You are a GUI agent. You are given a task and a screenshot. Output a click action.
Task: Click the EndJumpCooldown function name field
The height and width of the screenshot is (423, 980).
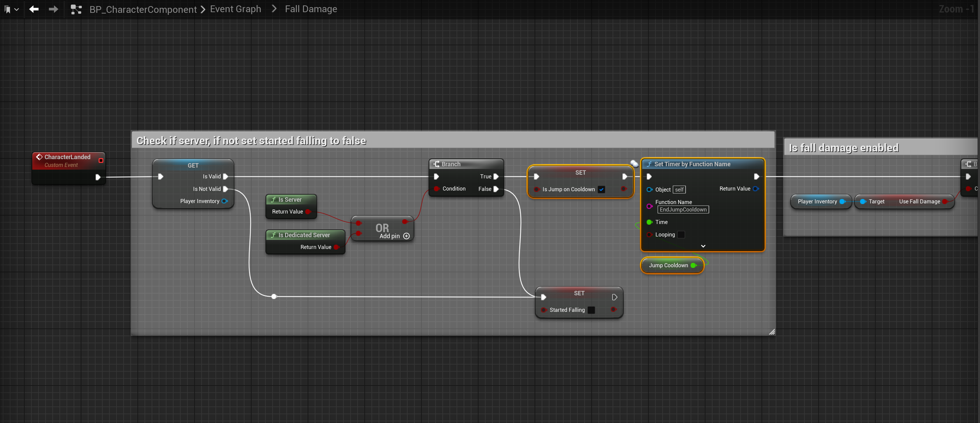(x=683, y=209)
